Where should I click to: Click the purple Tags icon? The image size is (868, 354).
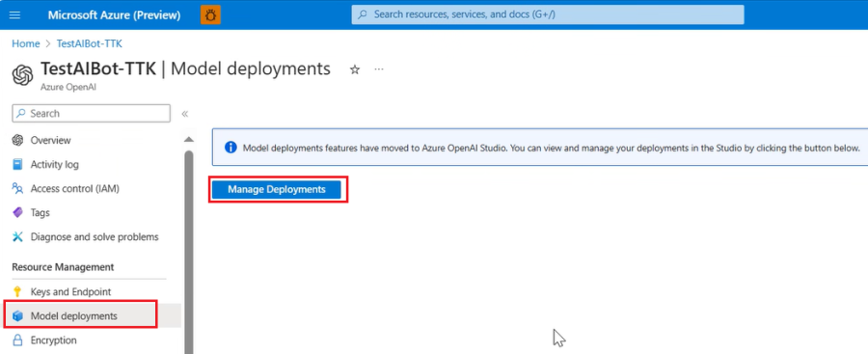tap(17, 213)
